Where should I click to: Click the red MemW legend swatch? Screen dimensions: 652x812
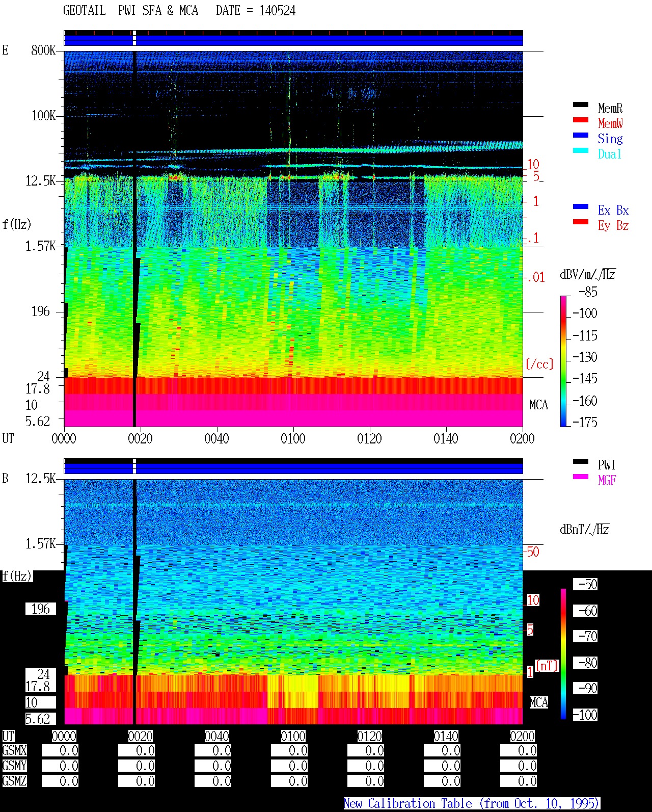pyautogui.click(x=581, y=120)
